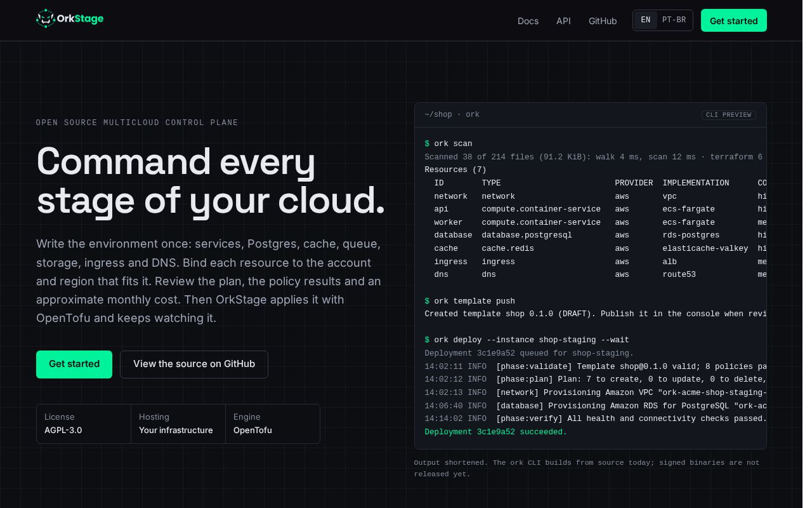Click the IMPLEMENTATION column header
812x508 pixels.
pyautogui.click(x=696, y=183)
